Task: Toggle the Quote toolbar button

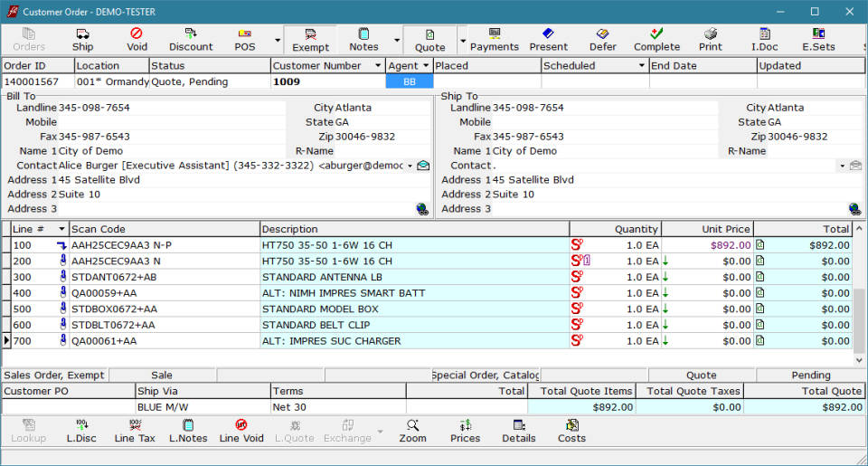Action: pos(429,40)
